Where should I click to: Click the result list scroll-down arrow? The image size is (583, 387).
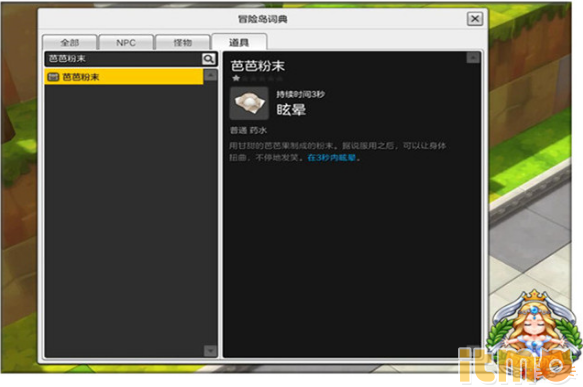(210, 351)
